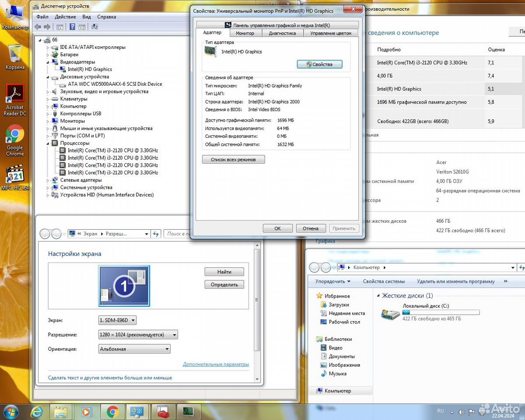The image size is (525, 420).
Task: Collapse the Процессоры node
Action: coord(48,143)
